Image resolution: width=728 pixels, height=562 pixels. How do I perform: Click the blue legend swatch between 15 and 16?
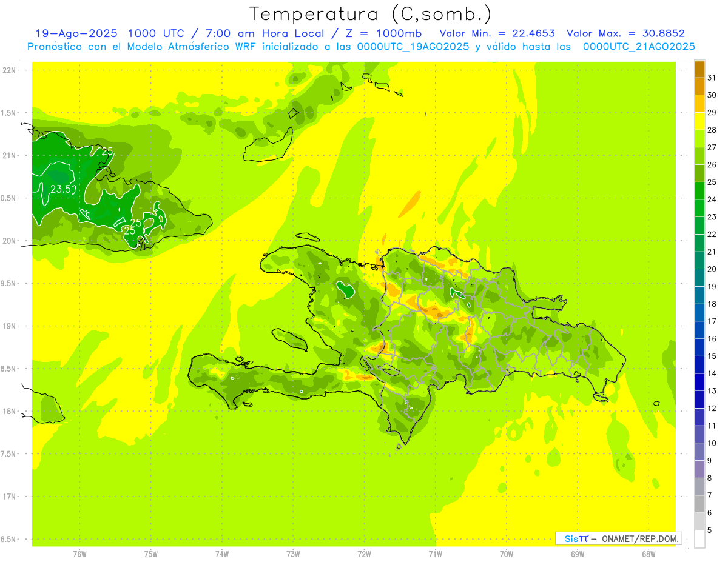click(699, 347)
